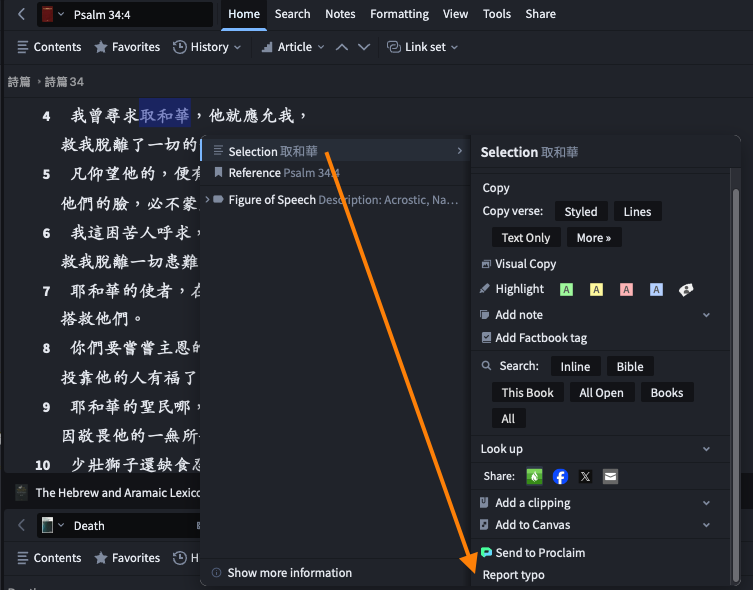This screenshot has width=753, height=590.
Task: Click Add Factbook tag
Action: [x=541, y=338]
